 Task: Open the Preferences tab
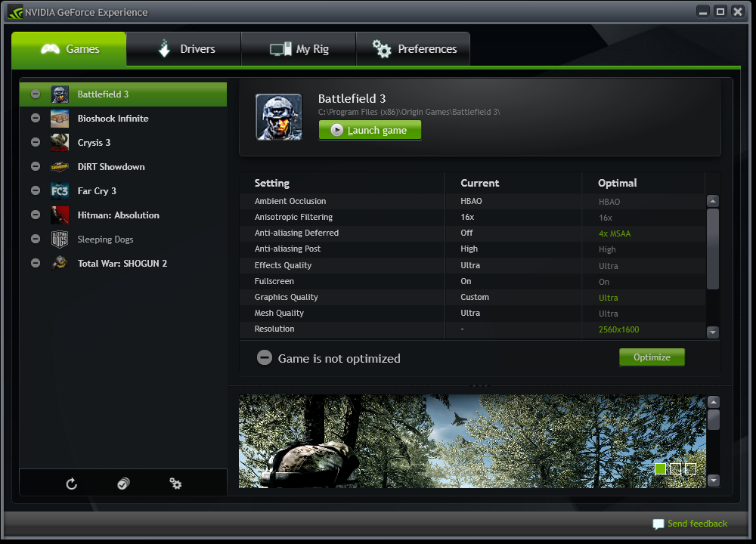click(414, 49)
